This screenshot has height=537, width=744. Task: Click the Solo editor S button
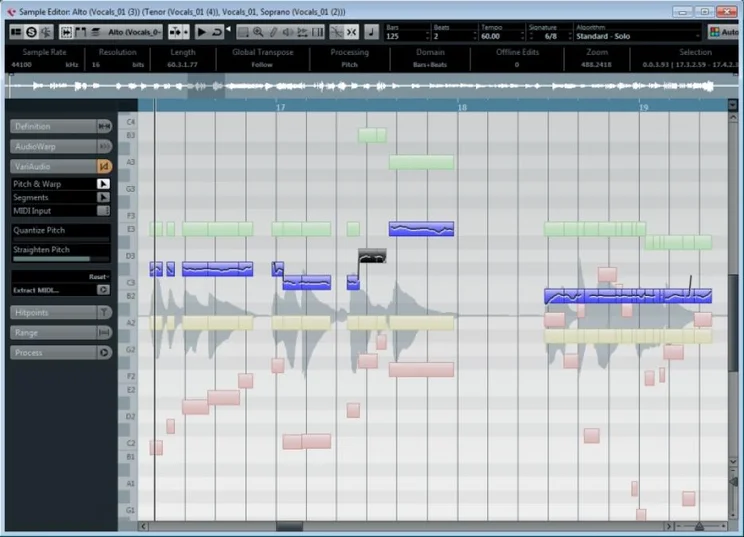click(31, 32)
